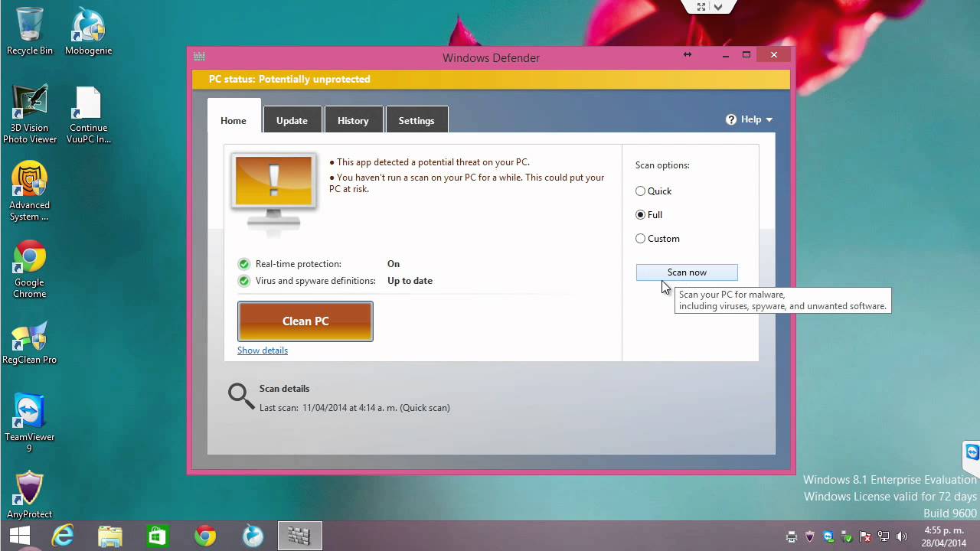Open the Windows Start button
980x551 pixels.
tap(20, 536)
